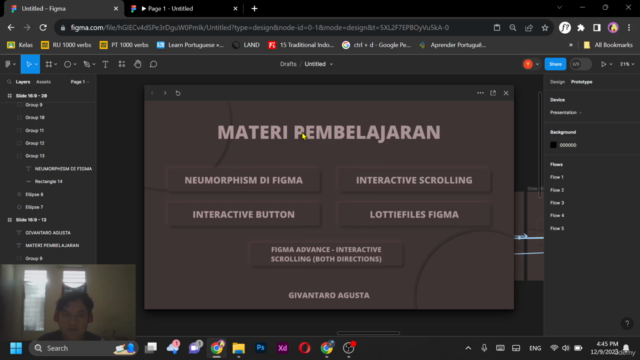This screenshot has width=640, height=360.
Task: Select the Comment tool
Action: (153, 64)
